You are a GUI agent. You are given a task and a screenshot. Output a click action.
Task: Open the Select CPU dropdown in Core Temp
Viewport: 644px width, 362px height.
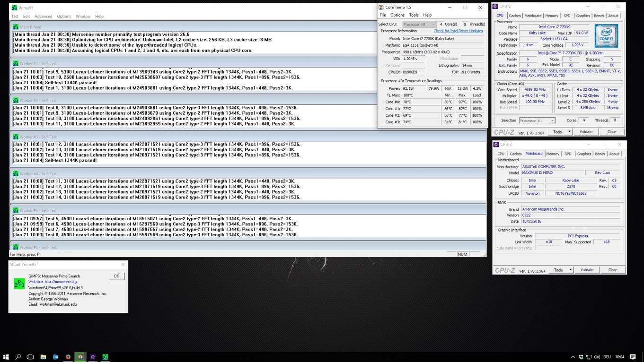pos(419,24)
